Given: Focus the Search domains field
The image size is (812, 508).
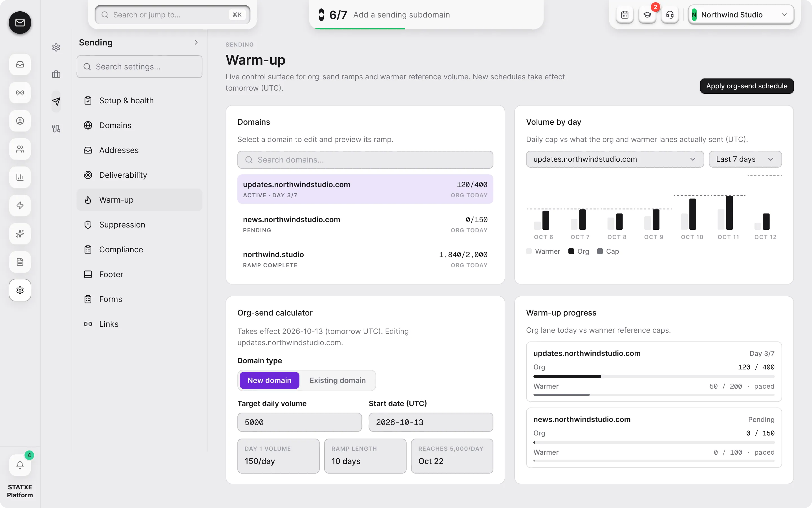Looking at the screenshot, I should tap(365, 159).
